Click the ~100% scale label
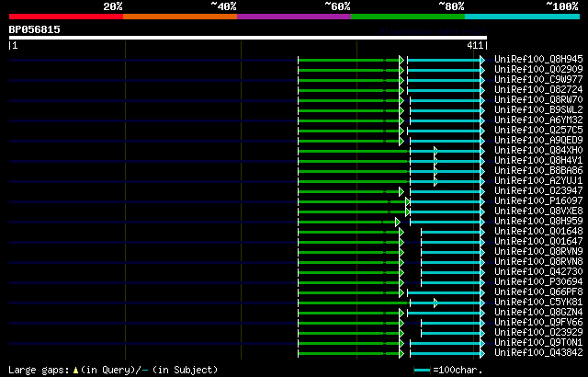This screenshot has width=588, height=377. pos(562,6)
